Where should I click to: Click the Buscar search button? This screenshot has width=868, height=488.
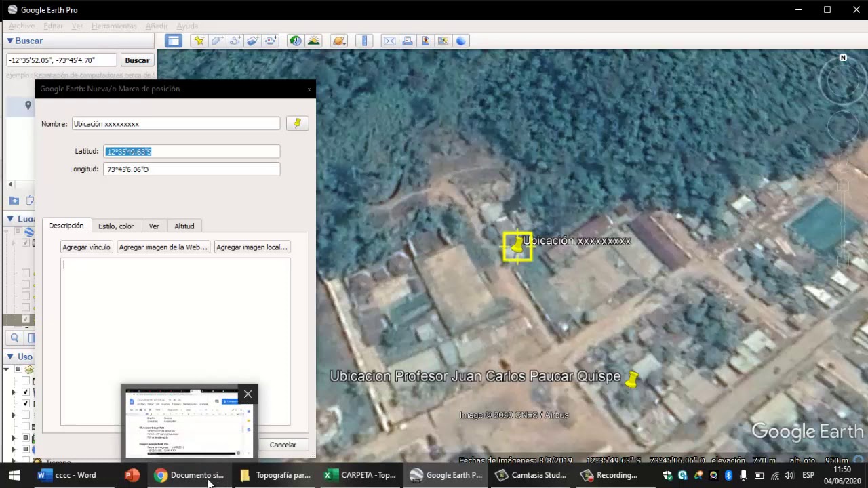coord(137,60)
